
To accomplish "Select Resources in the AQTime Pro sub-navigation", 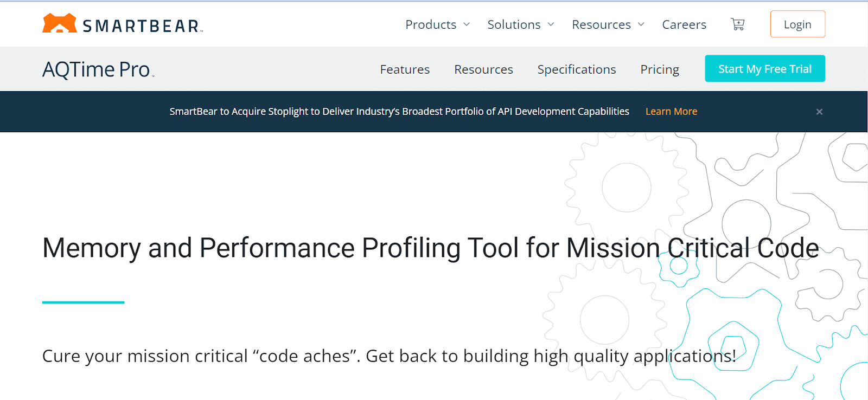I will (x=483, y=69).
